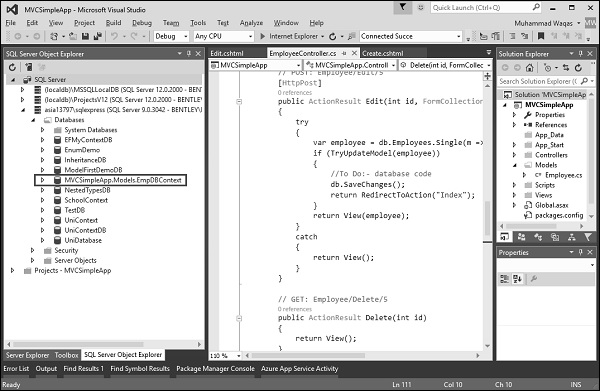600x391 pixels.
Task: Click the Undo toolbar icon
Action: pos(114,36)
